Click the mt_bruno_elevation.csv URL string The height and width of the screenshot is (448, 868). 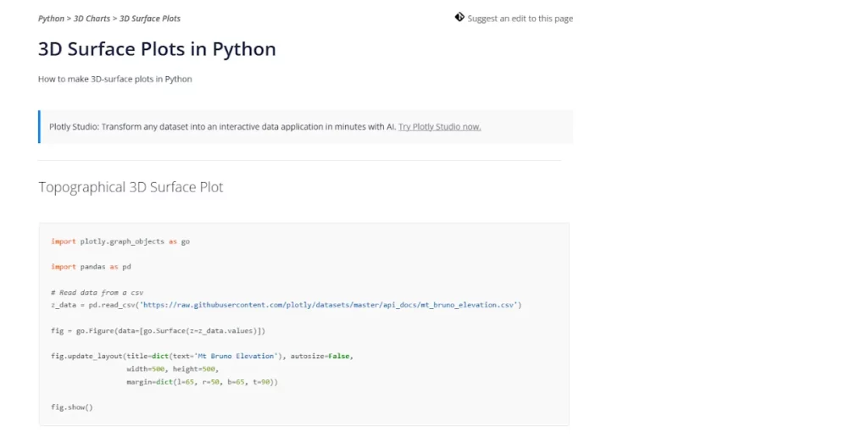[331, 304]
